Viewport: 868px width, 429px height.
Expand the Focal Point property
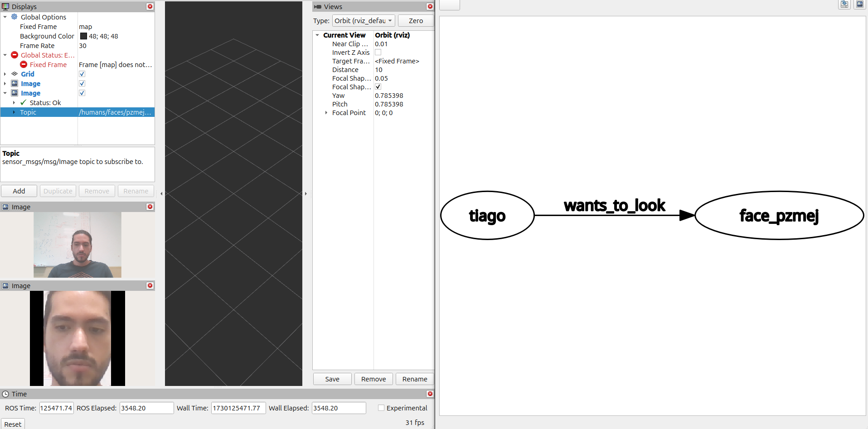(326, 112)
